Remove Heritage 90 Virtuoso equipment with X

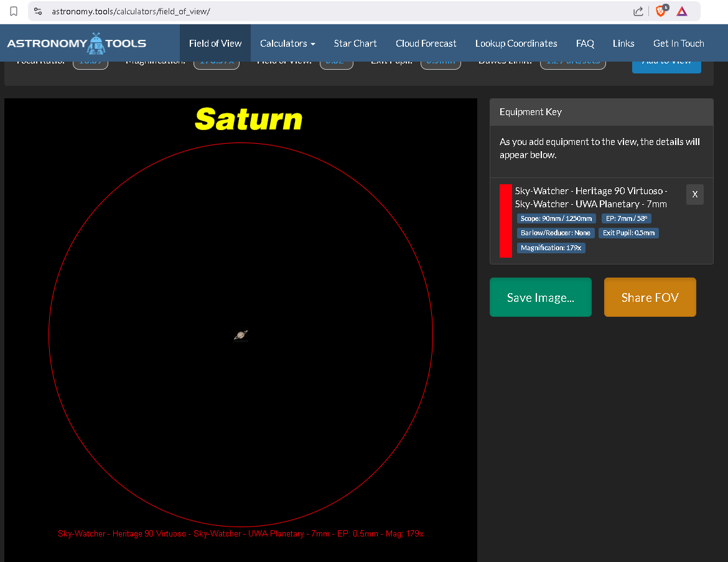[x=694, y=194]
